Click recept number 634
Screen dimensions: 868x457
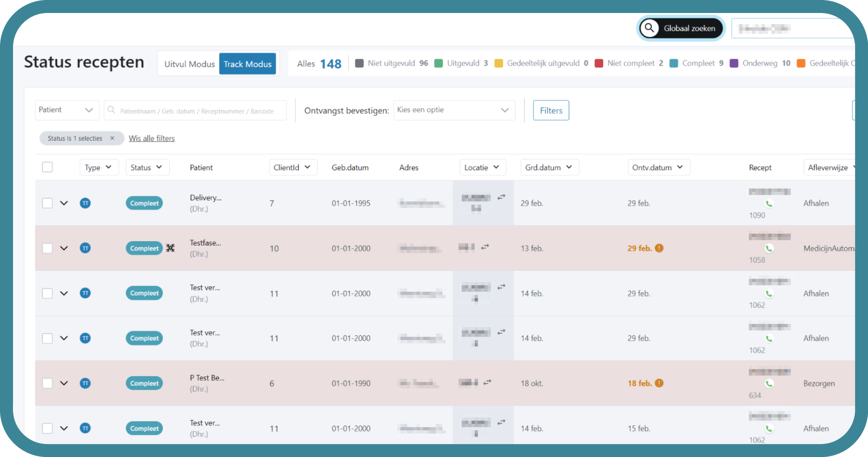pos(755,395)
